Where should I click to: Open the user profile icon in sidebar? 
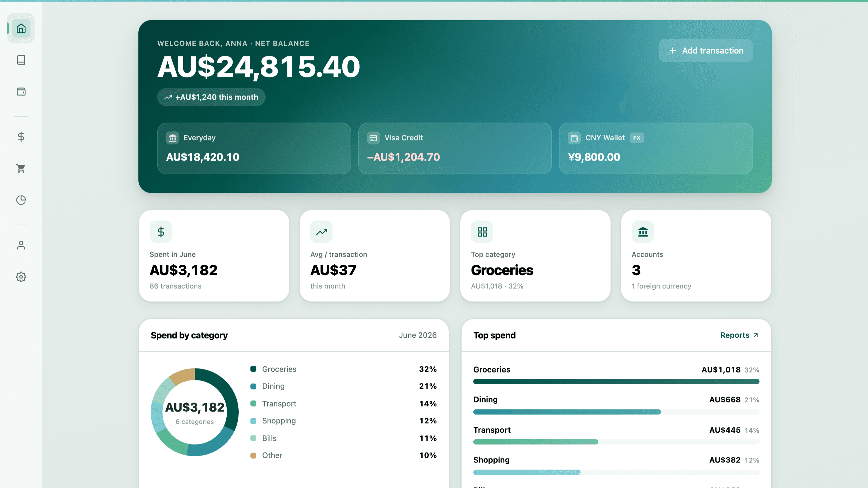tap(21, 245)
